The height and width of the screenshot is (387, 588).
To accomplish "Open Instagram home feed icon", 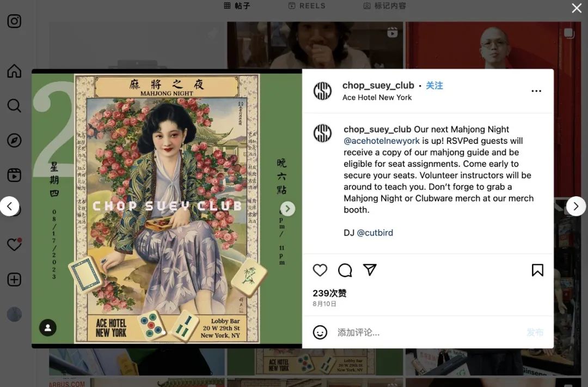I will click(14, 71).
